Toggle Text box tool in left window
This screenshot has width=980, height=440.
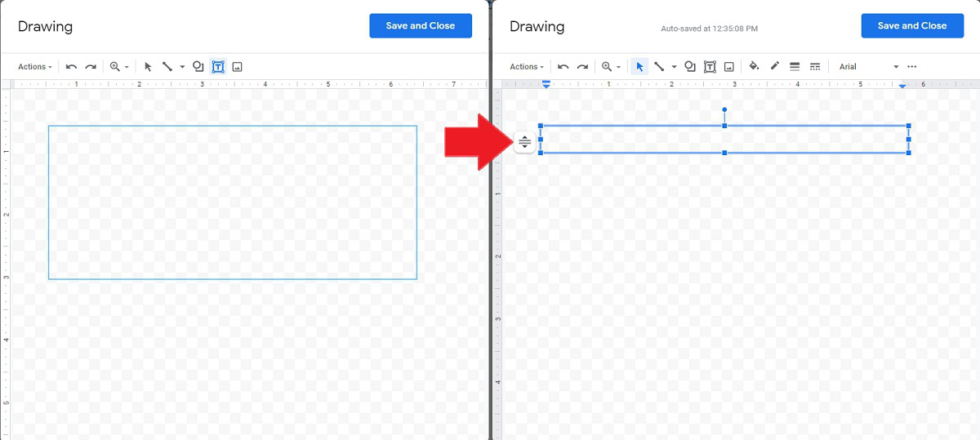point(218,67)
